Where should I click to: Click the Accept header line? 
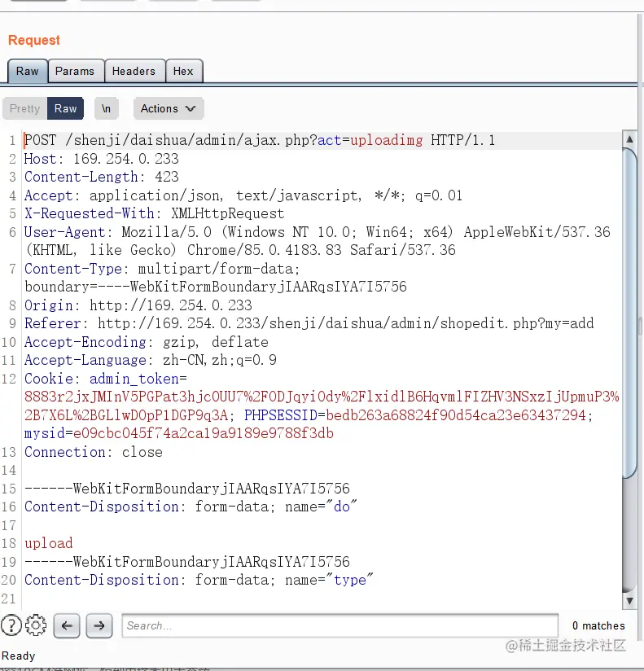[243, 195]
